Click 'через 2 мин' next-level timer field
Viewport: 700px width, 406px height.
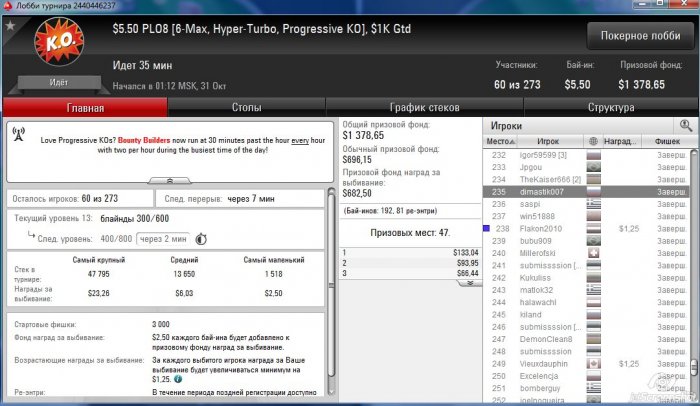(x=163, y=239)
